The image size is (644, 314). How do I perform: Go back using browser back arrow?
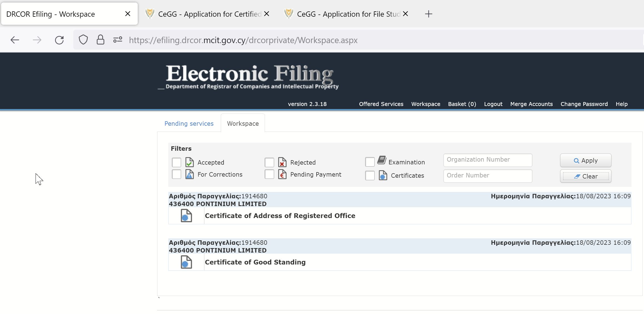[x=15, y=40]
